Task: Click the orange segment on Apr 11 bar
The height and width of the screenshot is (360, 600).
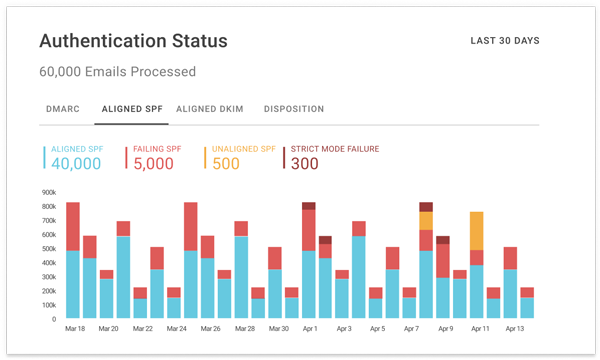Action: tap(476, 231)
